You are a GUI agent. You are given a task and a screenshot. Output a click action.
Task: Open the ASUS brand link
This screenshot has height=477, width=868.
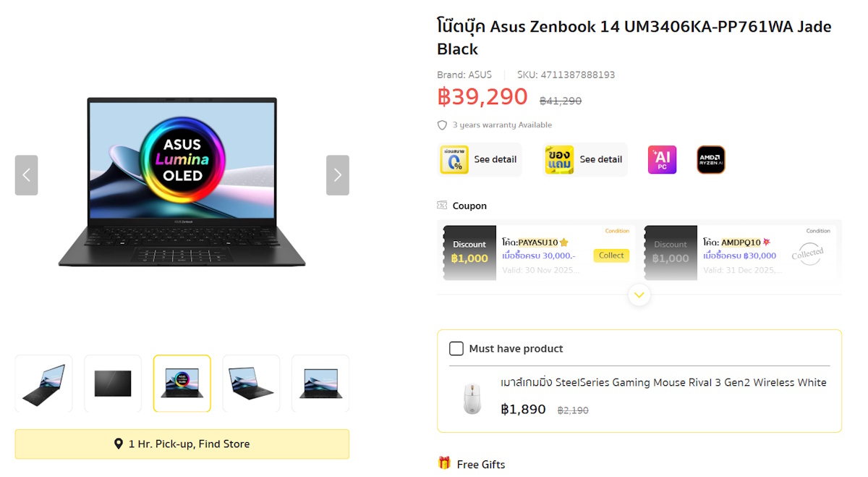pos(480,75)
